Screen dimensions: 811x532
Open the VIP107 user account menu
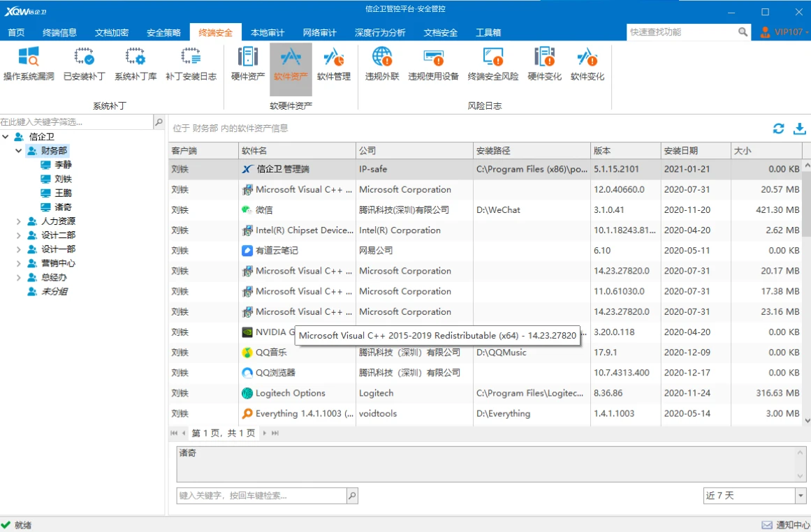[784, 32]
